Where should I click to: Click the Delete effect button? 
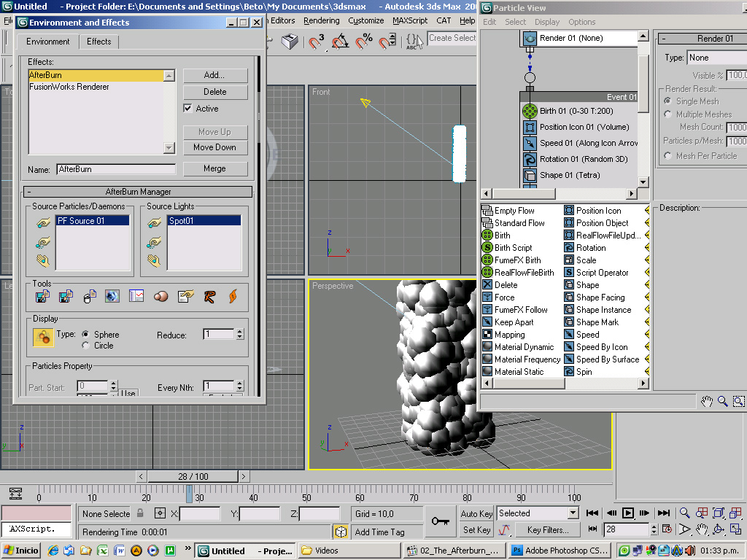(x=215, y=92)
